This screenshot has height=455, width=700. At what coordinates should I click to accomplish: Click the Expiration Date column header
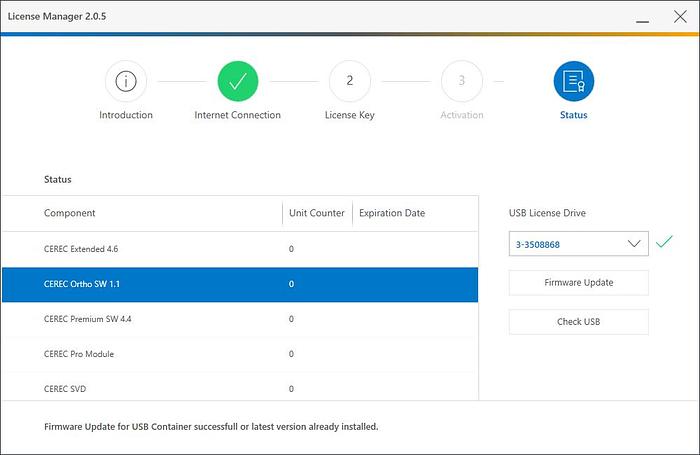(x=392, y=213)
